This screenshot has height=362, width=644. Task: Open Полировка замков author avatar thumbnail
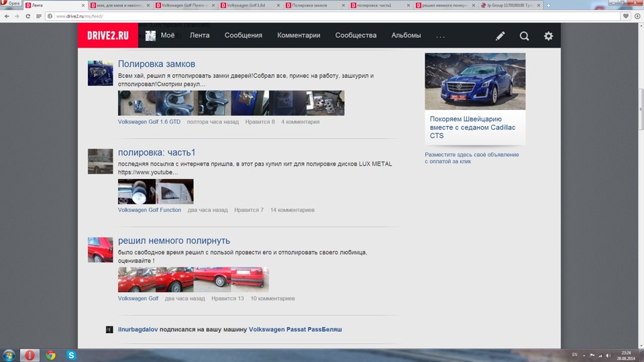(x=100, y=73)
